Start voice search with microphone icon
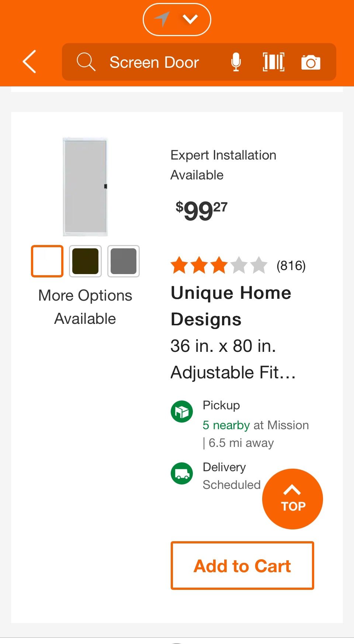The height and width of the screenshot is (644, 354). (x=236, y=62)
